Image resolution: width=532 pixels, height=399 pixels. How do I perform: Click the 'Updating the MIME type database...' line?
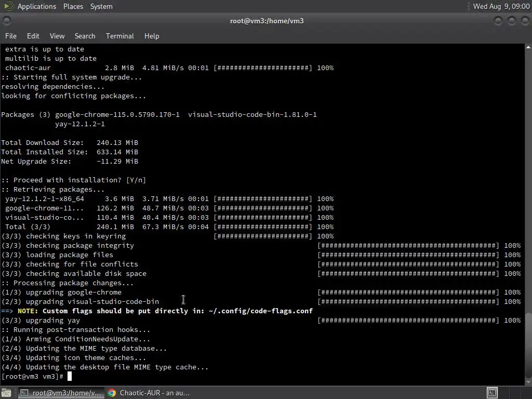[84, 349]
